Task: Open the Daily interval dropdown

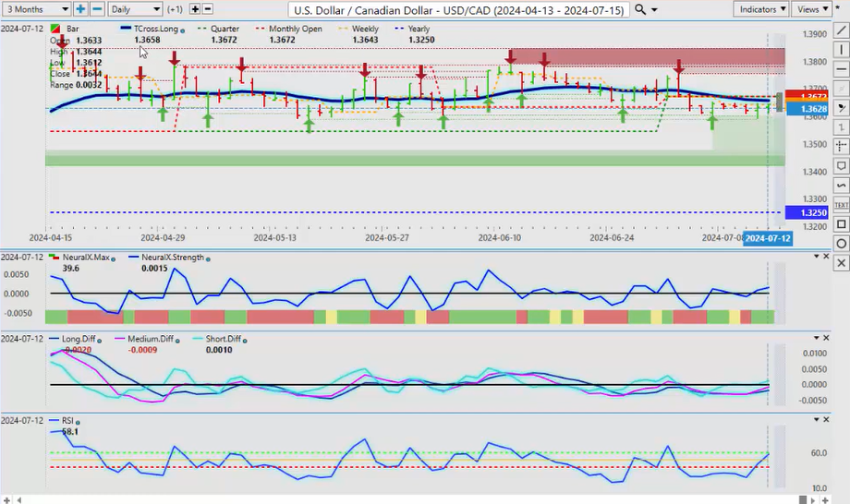Action: 135,9
